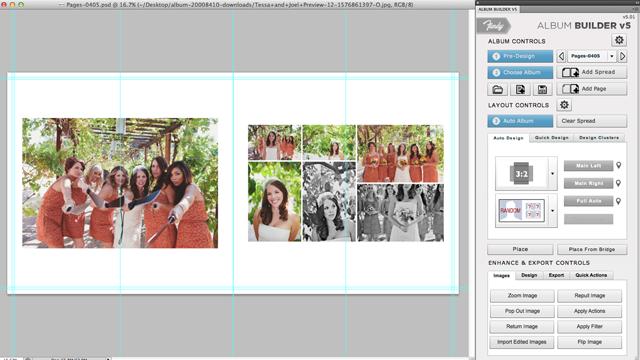
Task: Click the import page icon button
Action: point(520,89)
